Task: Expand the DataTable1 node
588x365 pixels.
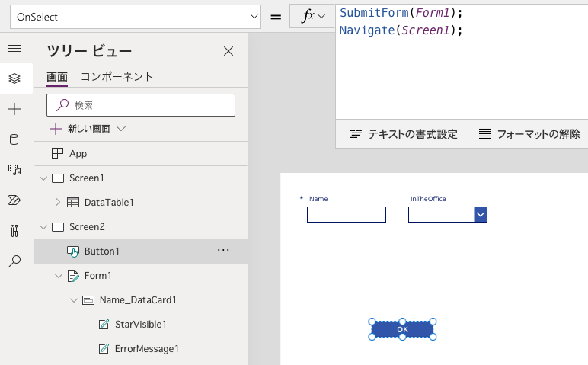Action: 58,202
